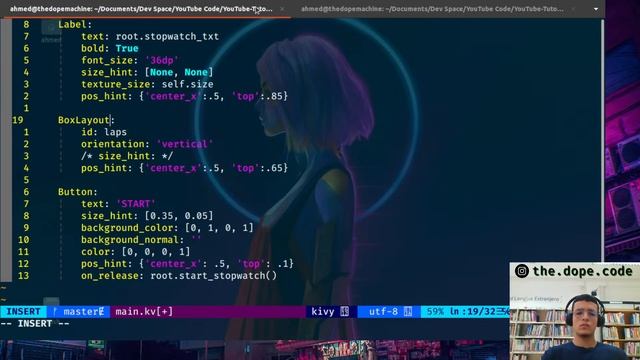Click the pos_hint line with 'top':.65
Screen dimensions: 640x360
184,168
